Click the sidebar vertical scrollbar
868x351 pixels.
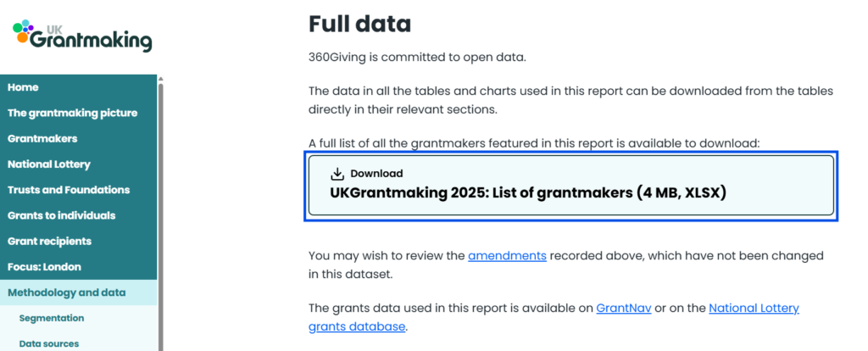pyautogui.click(x=160, y=212)
